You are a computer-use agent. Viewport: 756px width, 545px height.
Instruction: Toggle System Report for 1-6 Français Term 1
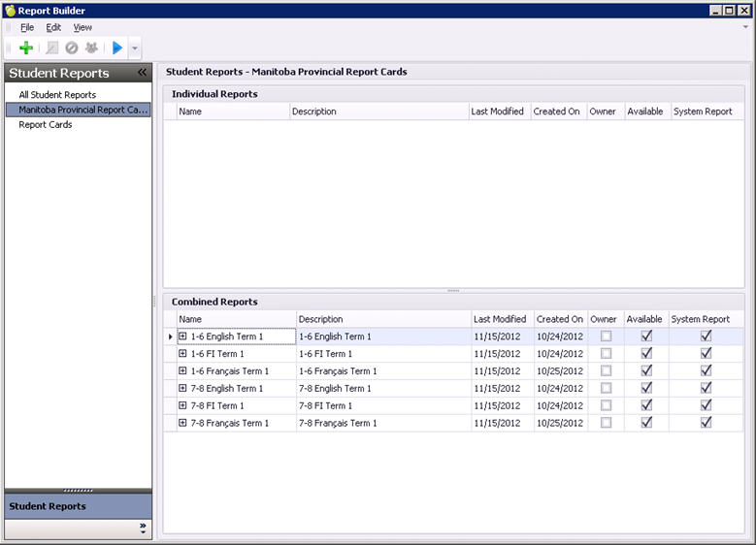tap(707, 370)
